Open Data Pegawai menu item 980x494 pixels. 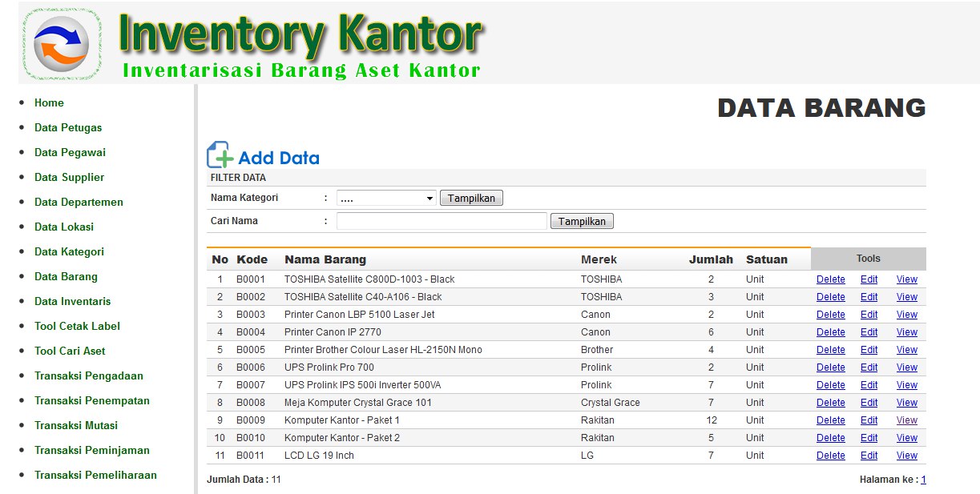[x=70, y=152]
